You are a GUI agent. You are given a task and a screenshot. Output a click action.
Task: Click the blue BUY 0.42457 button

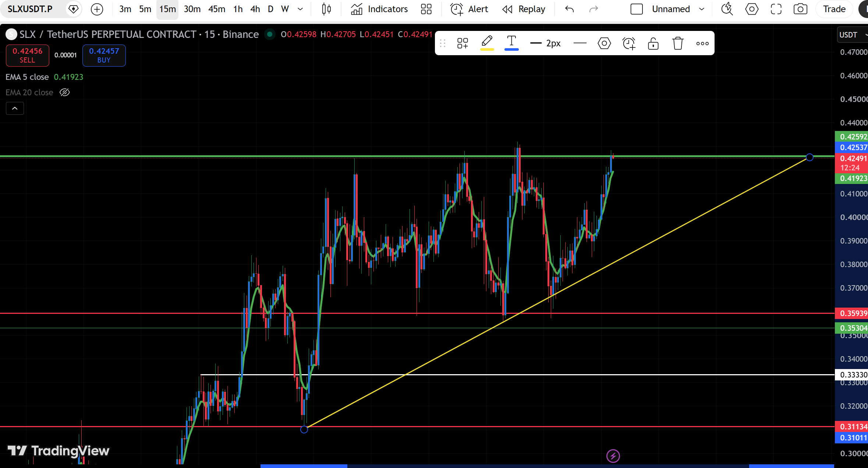tap(104, 56)
